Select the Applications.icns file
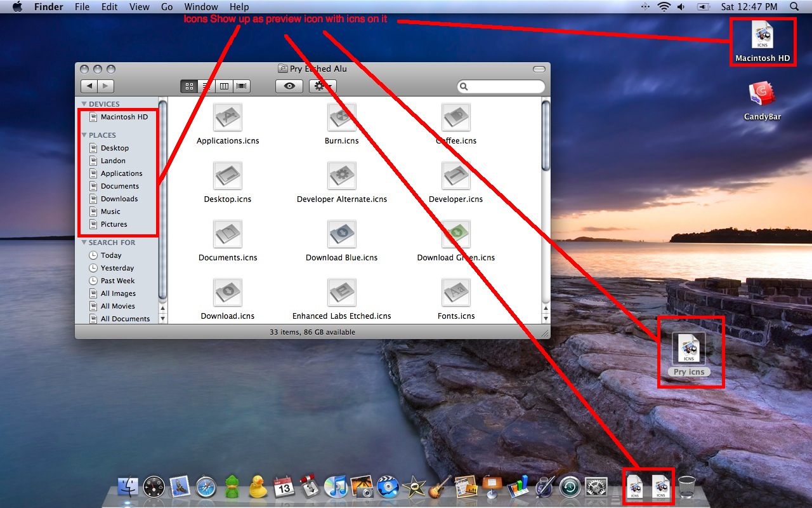 pos(228,124)
